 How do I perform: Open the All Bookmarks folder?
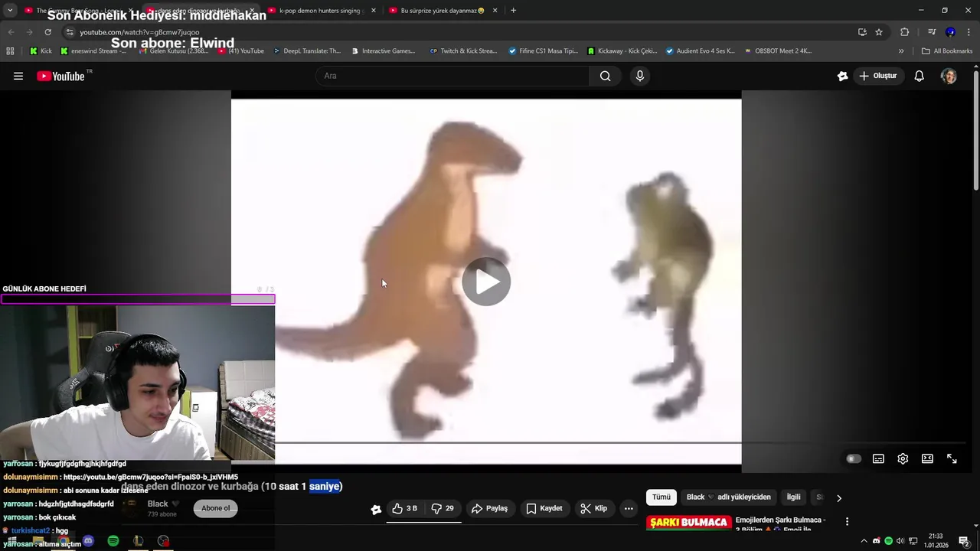tap(947, 51)
